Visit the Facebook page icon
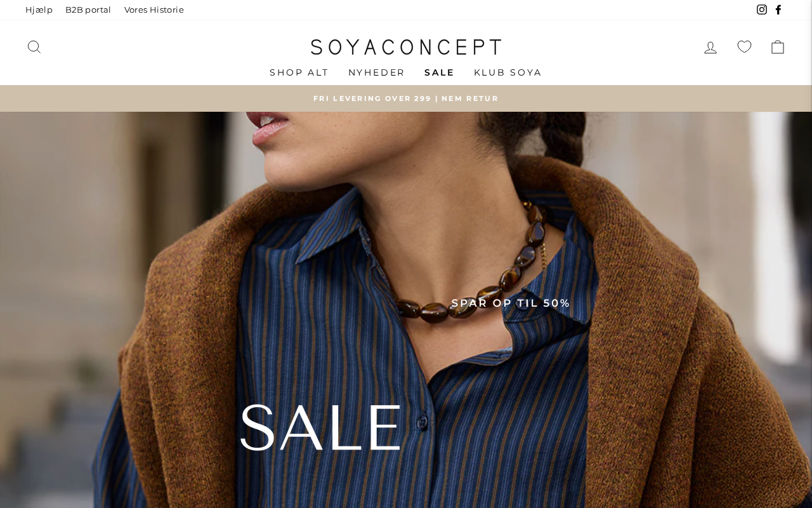Screen dimensions: 812x508 click(x=778, y=10)
